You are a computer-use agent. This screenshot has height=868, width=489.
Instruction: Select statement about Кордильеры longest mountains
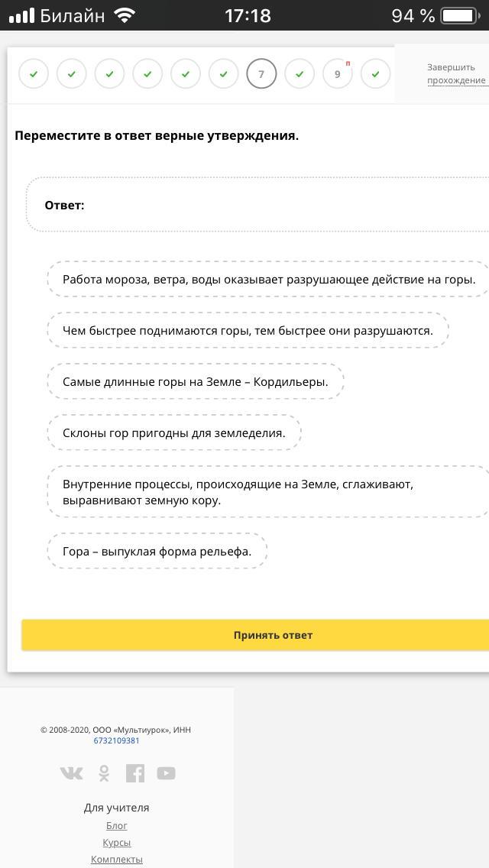coord(196,381)
